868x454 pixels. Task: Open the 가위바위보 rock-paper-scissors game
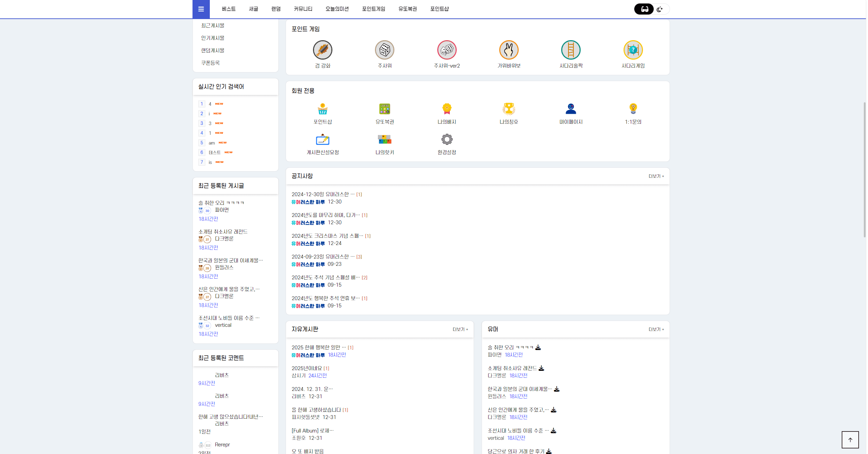(x=509, y=50)
